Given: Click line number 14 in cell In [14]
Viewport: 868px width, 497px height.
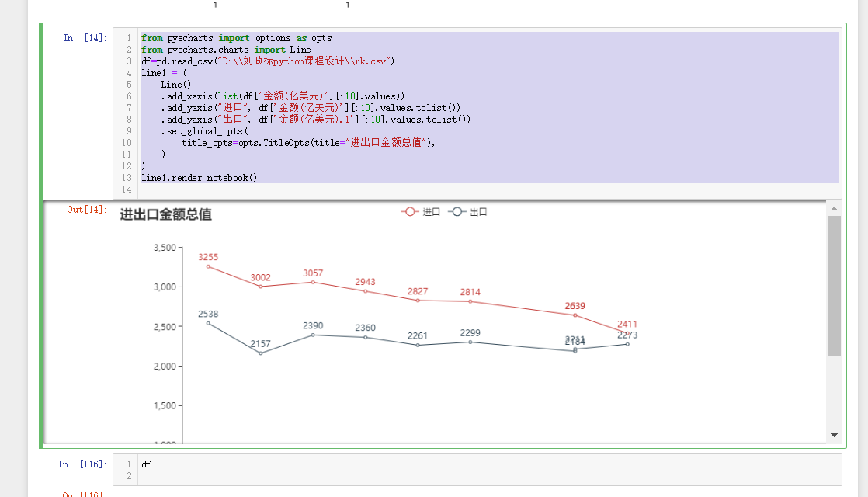Looking at the screenshot, I should coord(127,189).
